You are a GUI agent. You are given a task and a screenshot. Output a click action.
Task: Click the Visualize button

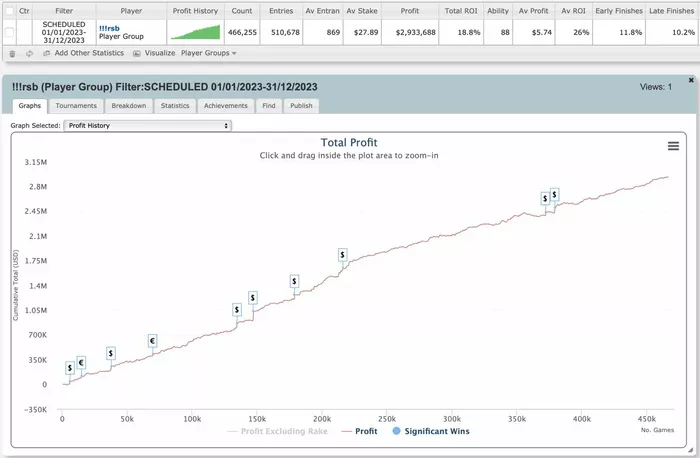coord(160,53)
